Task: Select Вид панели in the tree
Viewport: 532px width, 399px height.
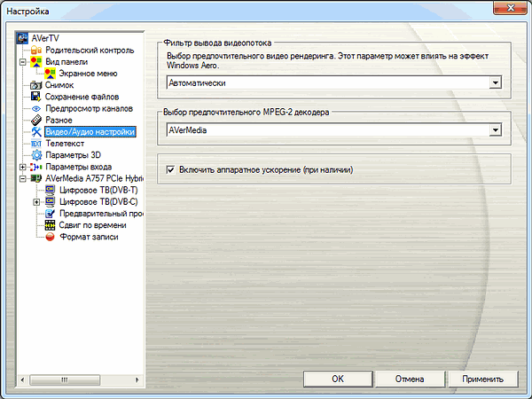Action: coord(66,62)
